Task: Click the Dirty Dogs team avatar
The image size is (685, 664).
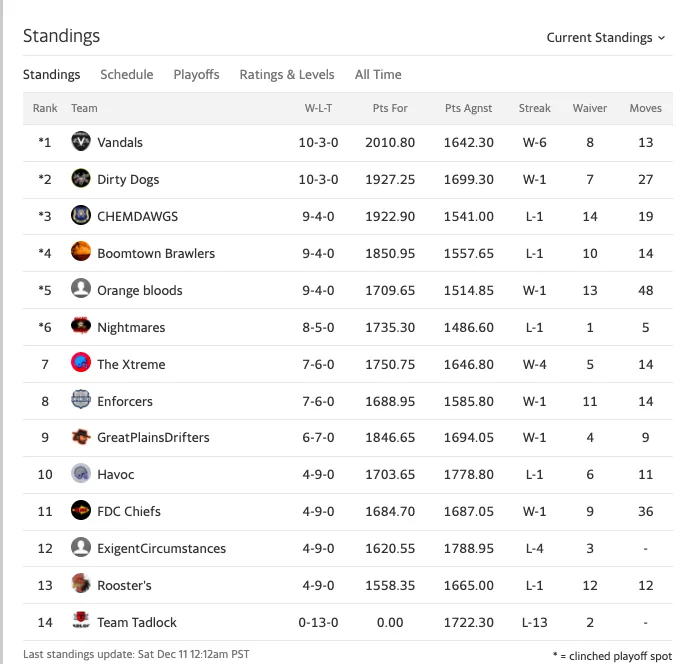Action: 81,178
